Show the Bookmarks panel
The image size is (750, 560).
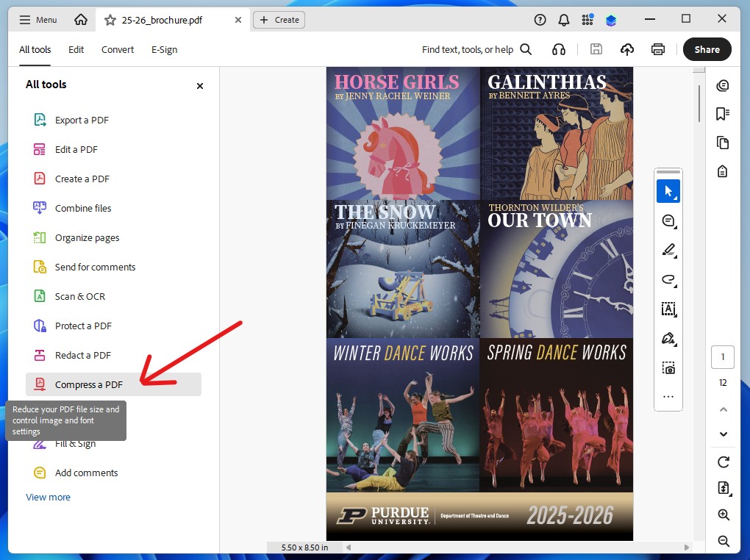723,113
